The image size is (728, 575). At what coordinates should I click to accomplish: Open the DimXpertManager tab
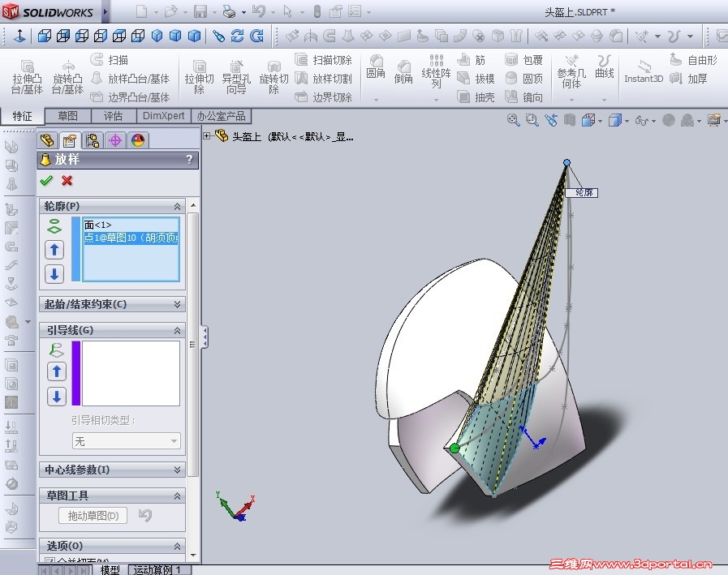[115, 140]
